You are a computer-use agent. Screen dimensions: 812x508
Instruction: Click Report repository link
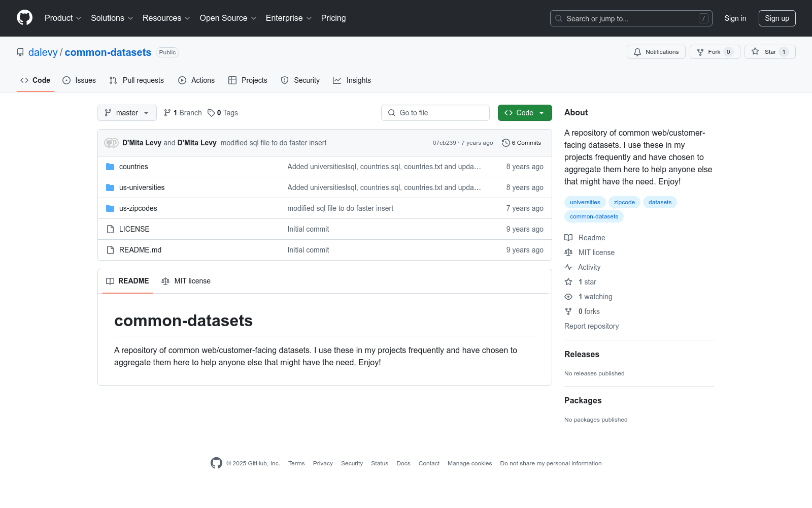[x=591, y=326]
